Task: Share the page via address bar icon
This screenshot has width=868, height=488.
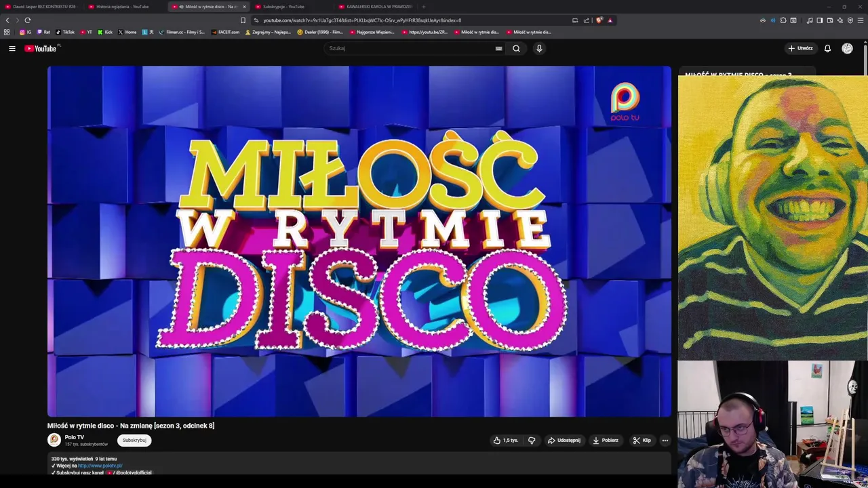Action: pyautogui.click(x=587, y=20)
